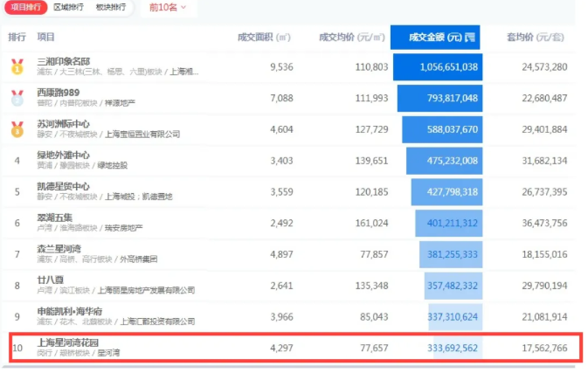Click sort icon in 成交金额 header

(x=470, y=37)
